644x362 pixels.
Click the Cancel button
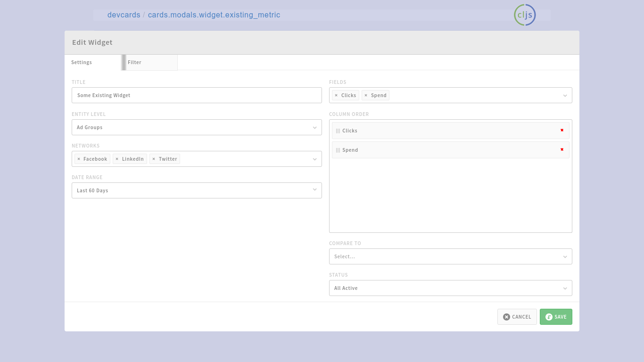pos(517,317)
